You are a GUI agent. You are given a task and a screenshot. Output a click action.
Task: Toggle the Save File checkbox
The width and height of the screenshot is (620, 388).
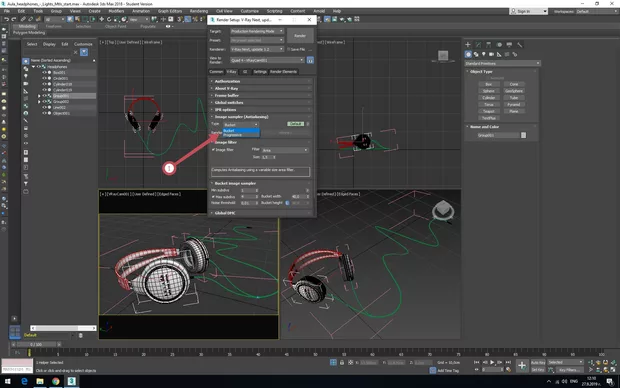(289, 49)
